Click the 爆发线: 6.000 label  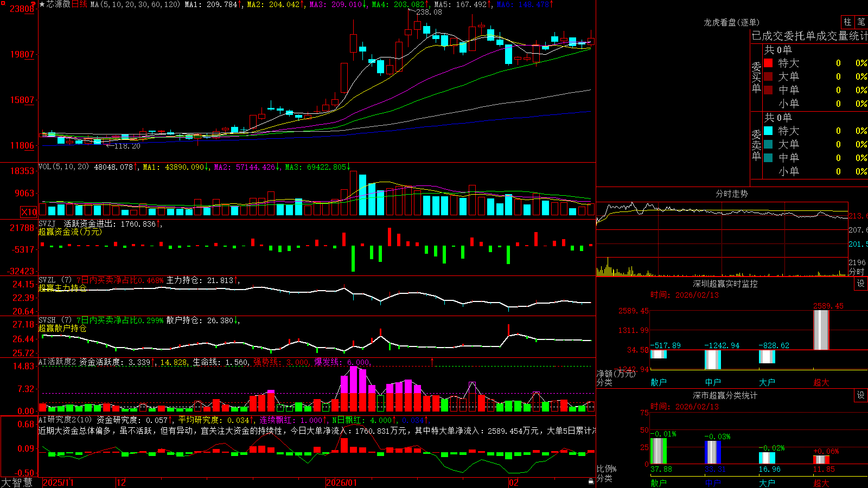pyautogui.click(x=342, y=362)
